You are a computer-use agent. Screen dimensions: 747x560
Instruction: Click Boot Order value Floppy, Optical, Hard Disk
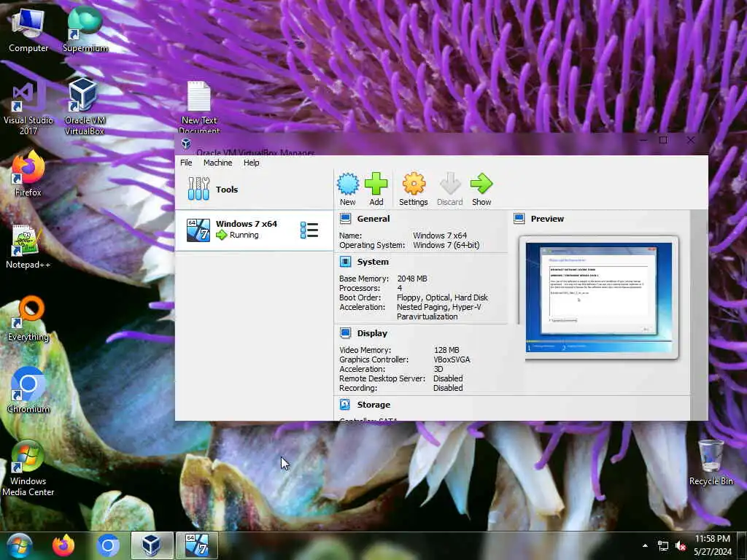point(442,297)
